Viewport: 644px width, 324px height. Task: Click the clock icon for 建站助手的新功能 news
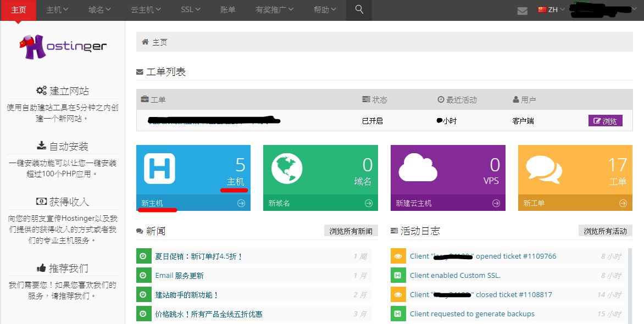click(x=143, y=294)
